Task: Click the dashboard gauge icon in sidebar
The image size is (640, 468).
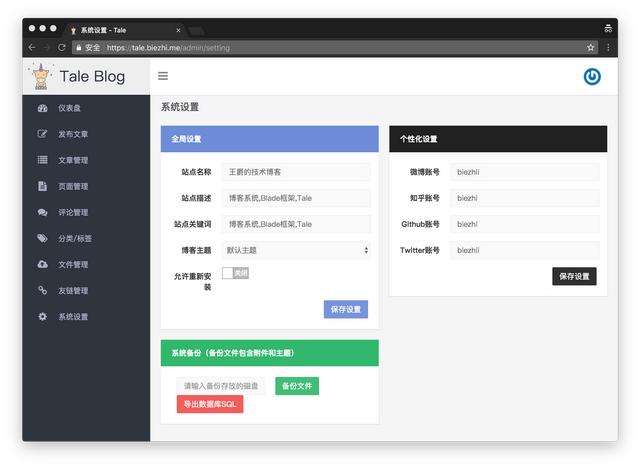Action: click(42, 108)
